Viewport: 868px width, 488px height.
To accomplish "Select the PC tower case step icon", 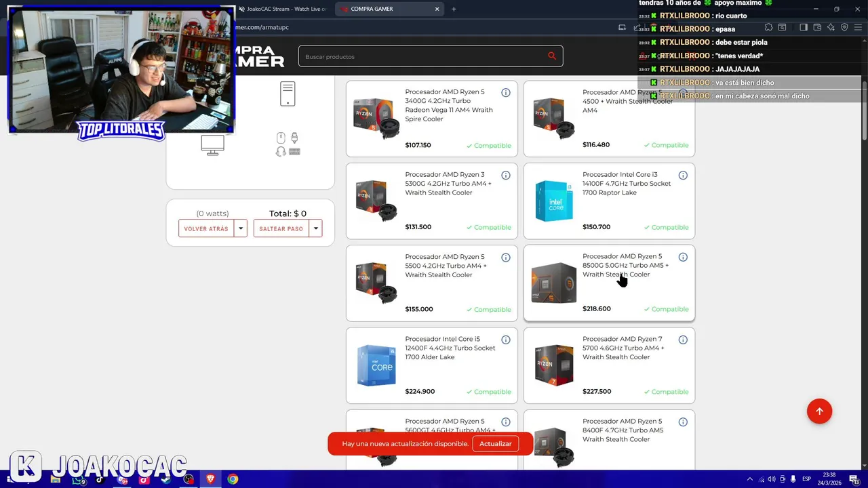I will (288, 94).
